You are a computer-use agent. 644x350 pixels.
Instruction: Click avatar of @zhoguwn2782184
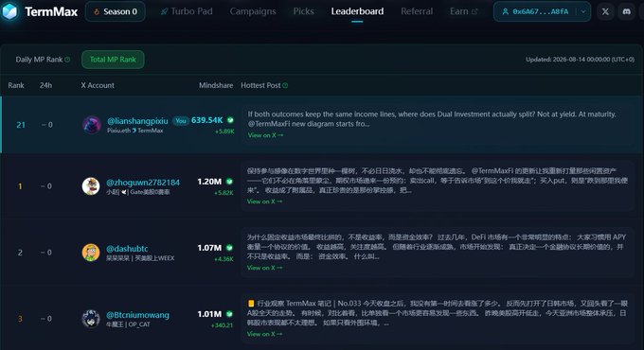click(91, 185)
